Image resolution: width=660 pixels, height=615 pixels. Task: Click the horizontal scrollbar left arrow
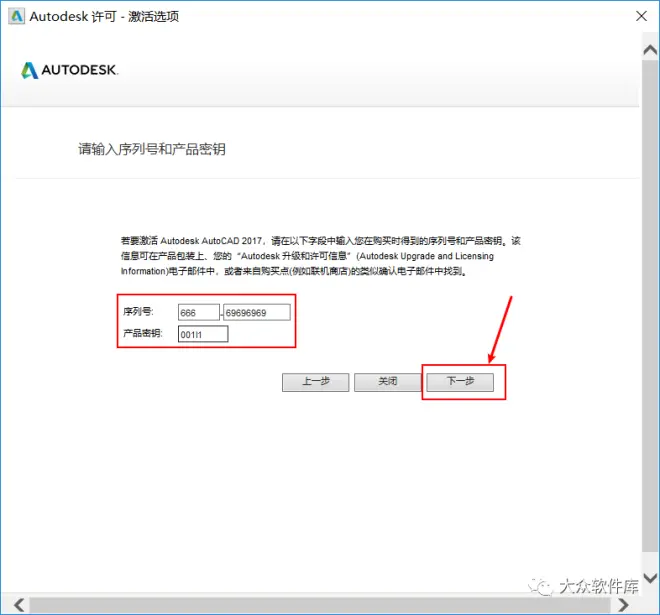pyautogui.click(x=19, y=605)
